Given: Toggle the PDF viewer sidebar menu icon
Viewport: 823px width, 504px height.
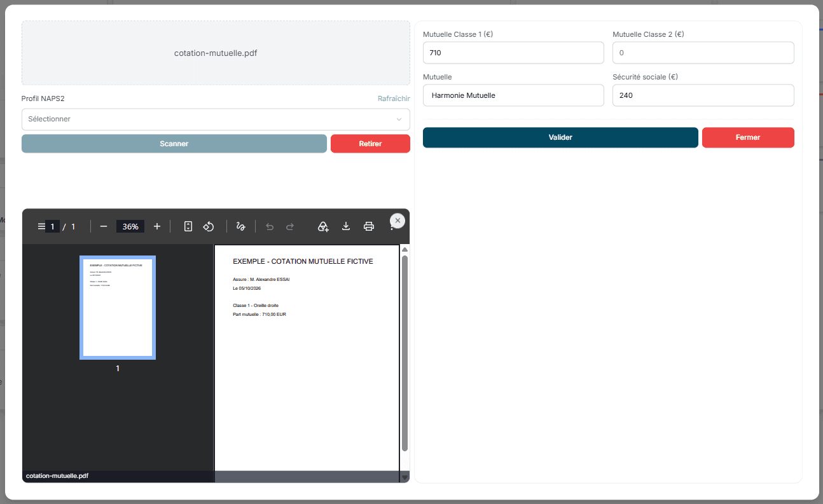Looking at the screenshot, I should point(41,226).
